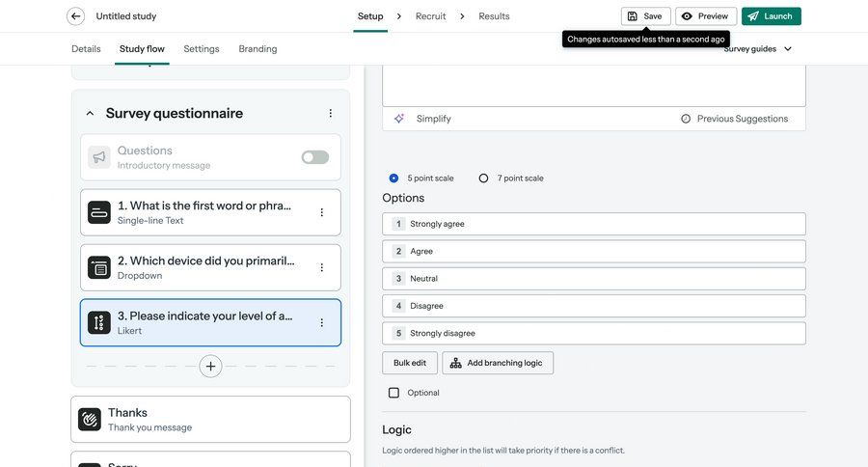Click the back arrow next to Untitled study

[75, 16]
